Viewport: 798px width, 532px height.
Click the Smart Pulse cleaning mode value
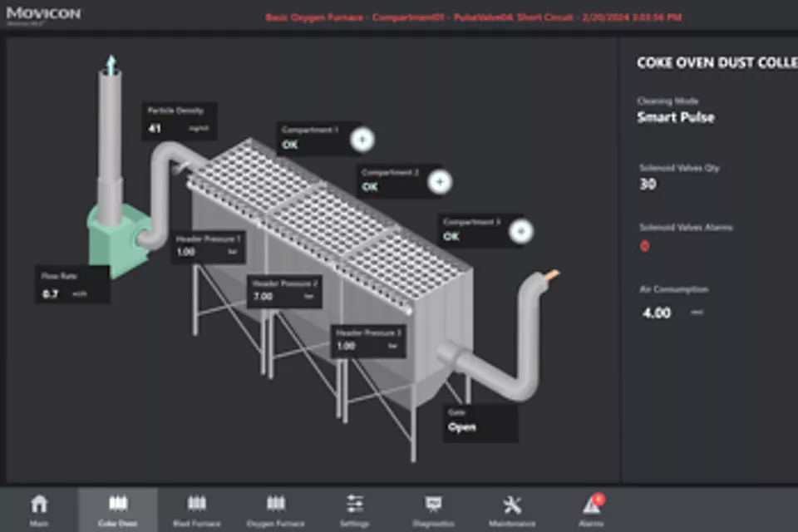[675, 117]
